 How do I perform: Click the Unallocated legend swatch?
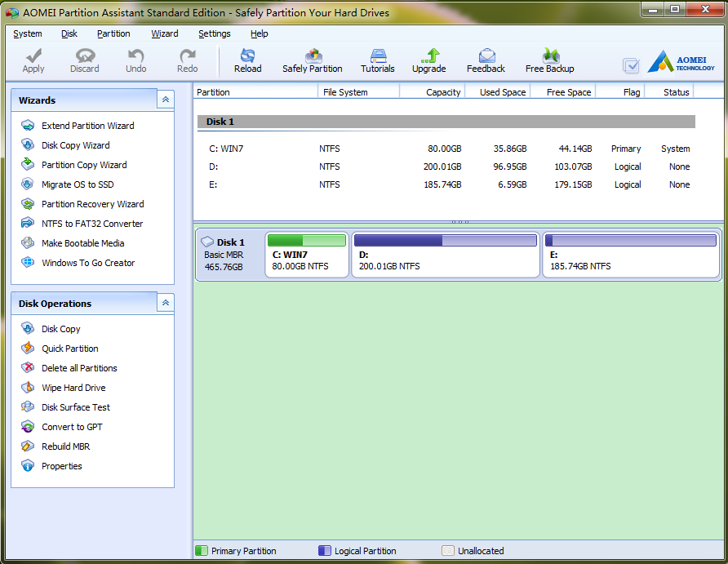coord(448,551)
